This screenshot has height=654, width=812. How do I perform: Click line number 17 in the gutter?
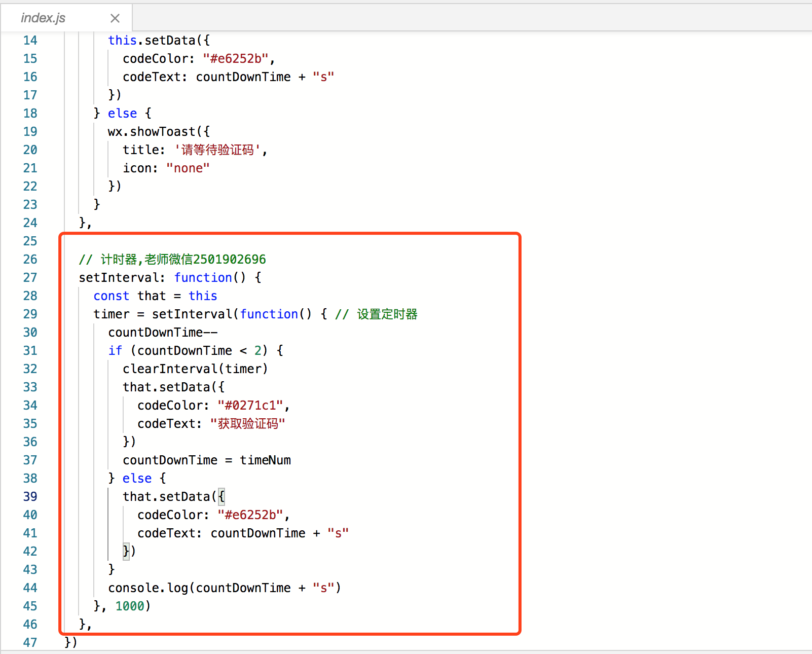point(30,95)
